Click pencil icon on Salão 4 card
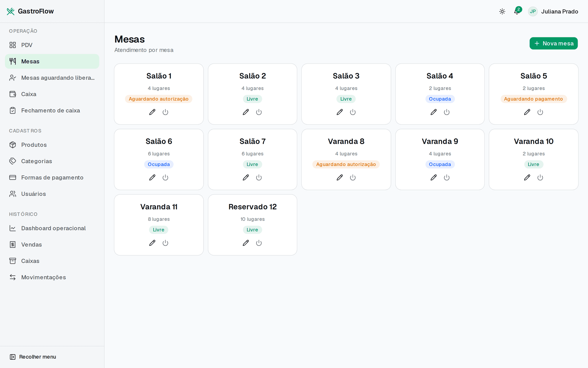The image size is (588, 368). click(434, 112)
